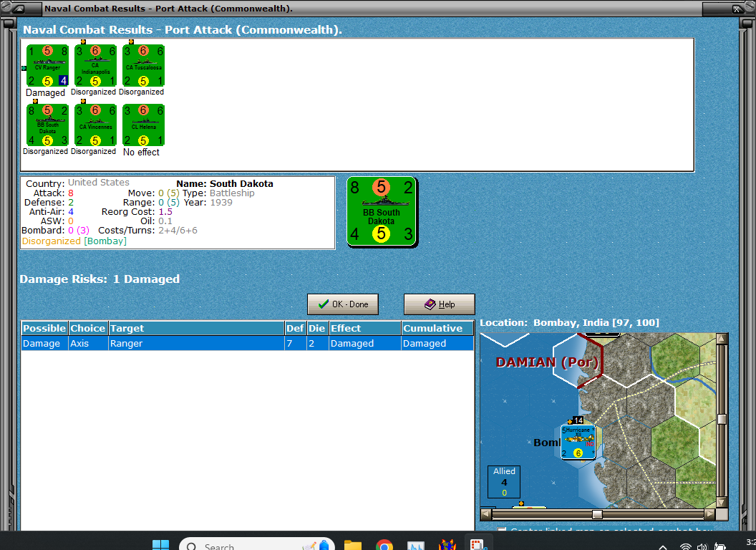This screenshot has width=756, height=550.
Task: Click map horizontal scrollbar thumb
Action: point(597,514)
